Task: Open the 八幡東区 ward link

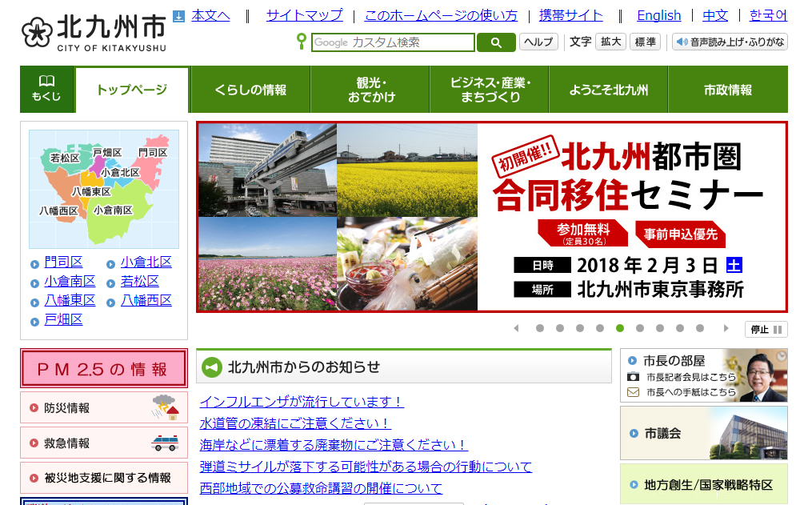Action: (x=70, y=300)
